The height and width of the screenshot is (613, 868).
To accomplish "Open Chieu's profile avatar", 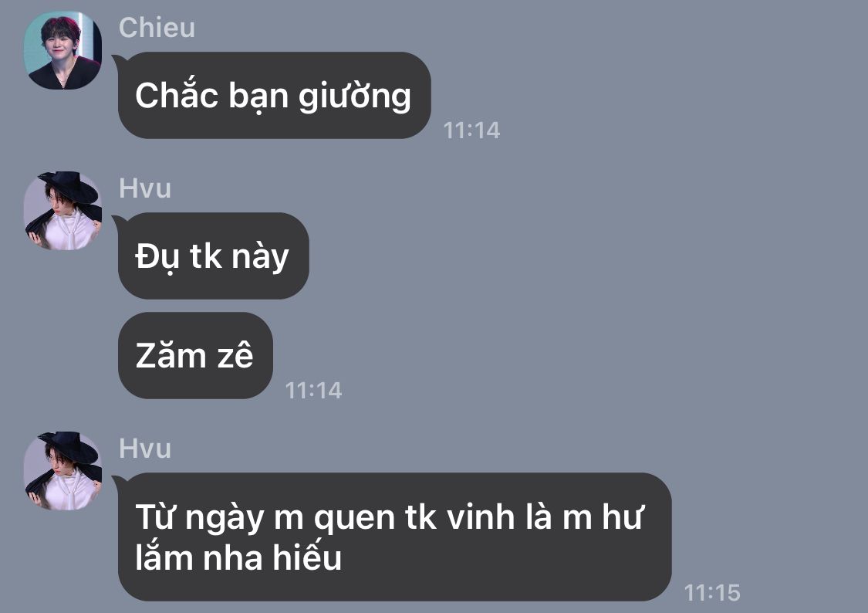I will (x=62, y=50).
